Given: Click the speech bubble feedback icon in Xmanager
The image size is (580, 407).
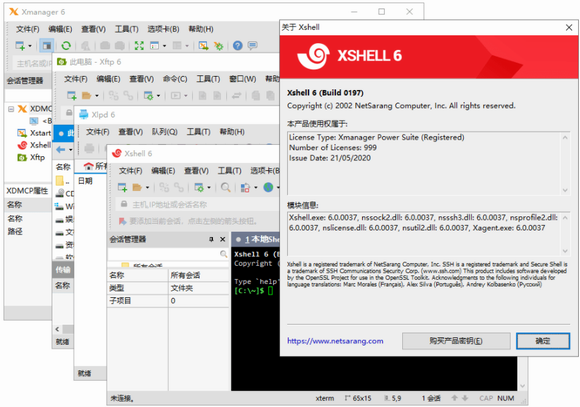Looking at the screenshot, I should pyautogui.click(x=253, y=46).
